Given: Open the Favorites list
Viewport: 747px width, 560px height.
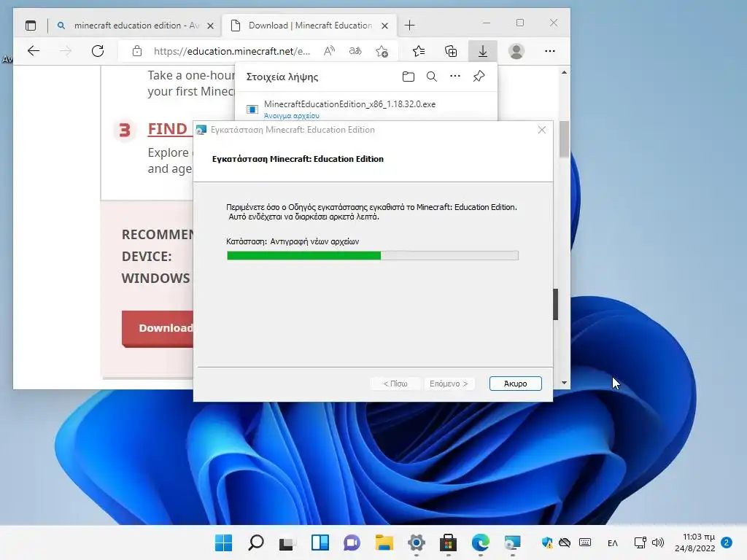Looking at the screenshot, I should pyautogui.click(x=419, y=51).
